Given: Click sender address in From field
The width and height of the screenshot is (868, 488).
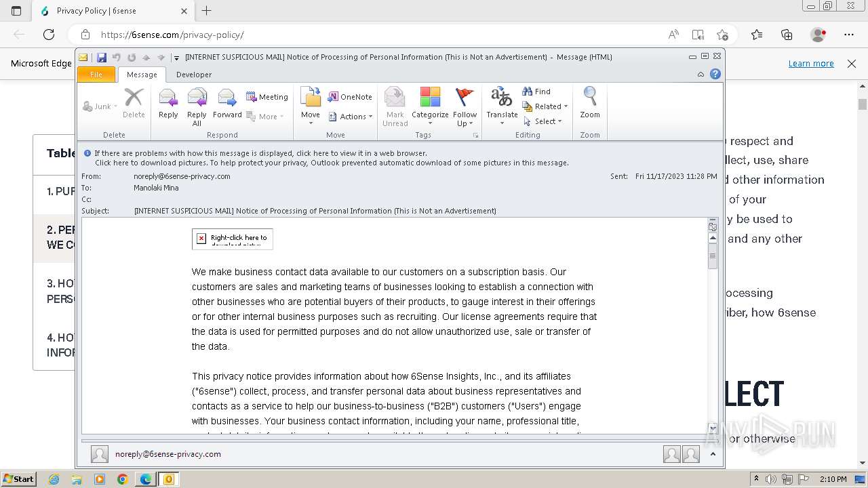Looking at the screenshot, I should [182, 176].
